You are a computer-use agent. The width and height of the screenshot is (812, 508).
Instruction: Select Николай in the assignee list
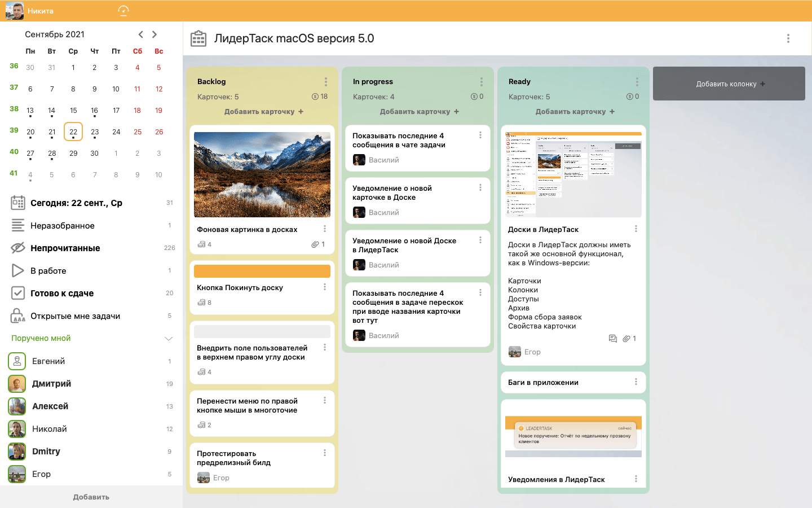[x=91, y=429]
